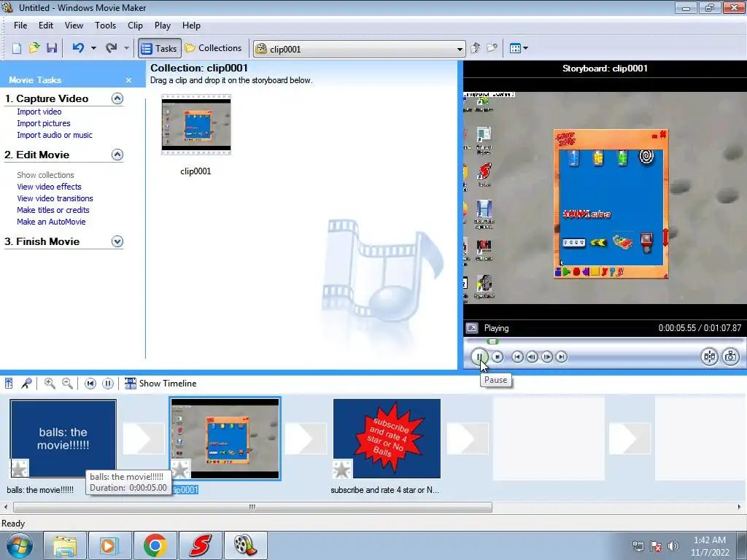This screenshot has height=560, width=747.
Task: Create a new collection folder
Action: coord(492,48)
